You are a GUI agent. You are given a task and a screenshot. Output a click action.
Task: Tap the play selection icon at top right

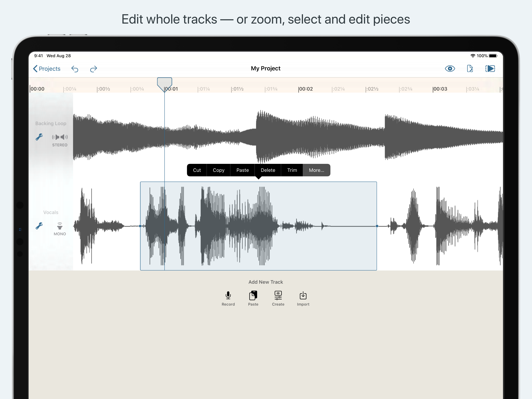(490, 69)
